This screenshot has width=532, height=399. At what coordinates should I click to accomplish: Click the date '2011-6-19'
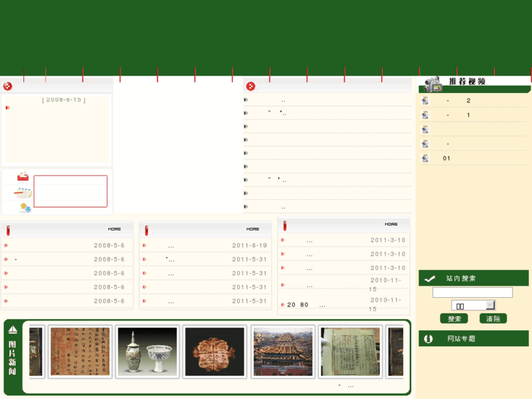click(x=250, y=245)
